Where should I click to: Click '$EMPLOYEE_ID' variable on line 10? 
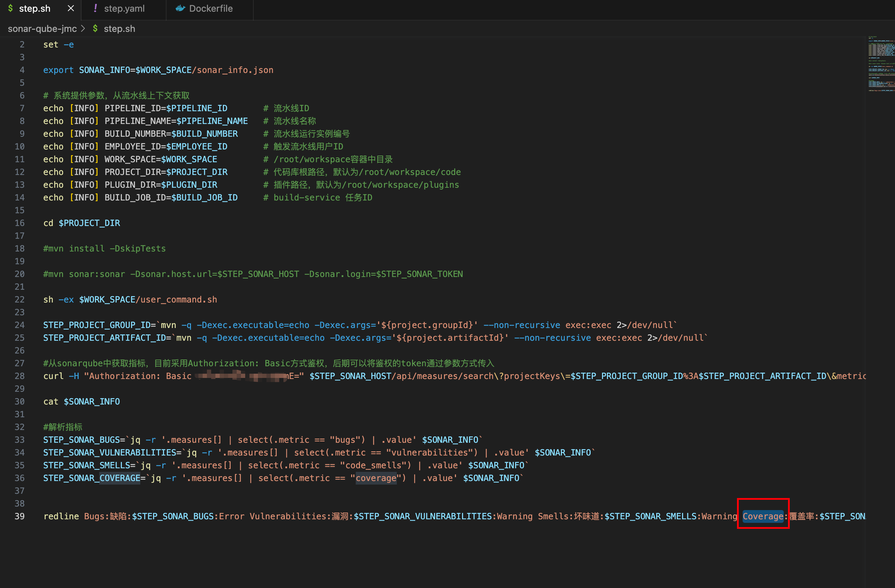[x=197, y=147]
